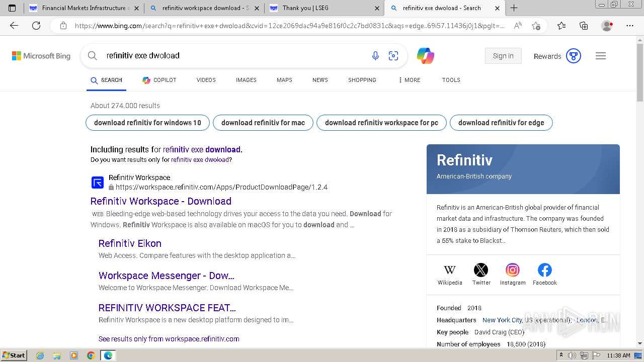Open Workspace Messenger sublink

click(167, 276)
